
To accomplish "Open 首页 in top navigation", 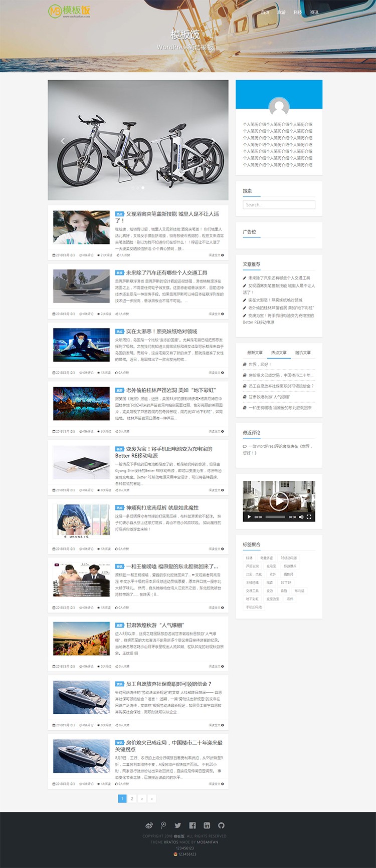I will point(265,12).
